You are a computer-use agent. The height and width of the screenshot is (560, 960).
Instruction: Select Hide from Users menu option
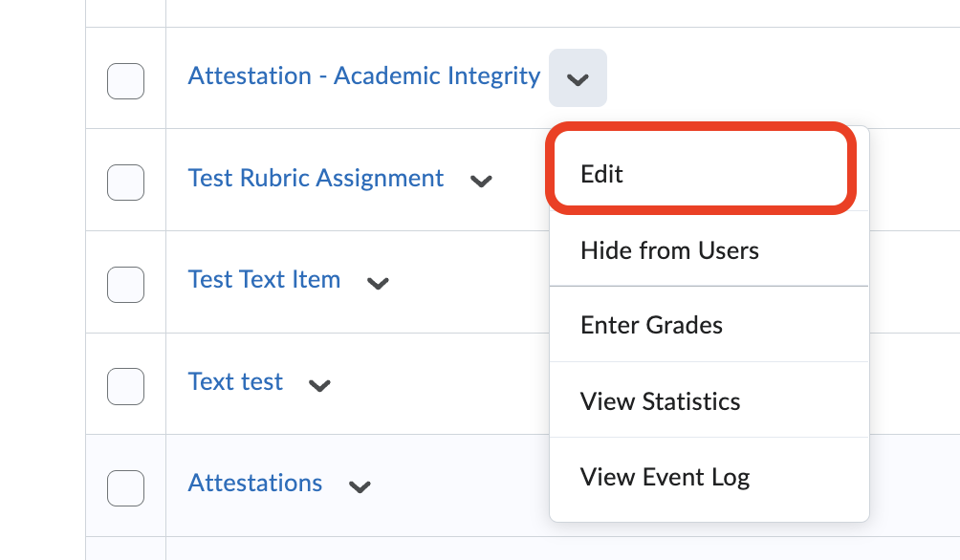coord(669,250)
